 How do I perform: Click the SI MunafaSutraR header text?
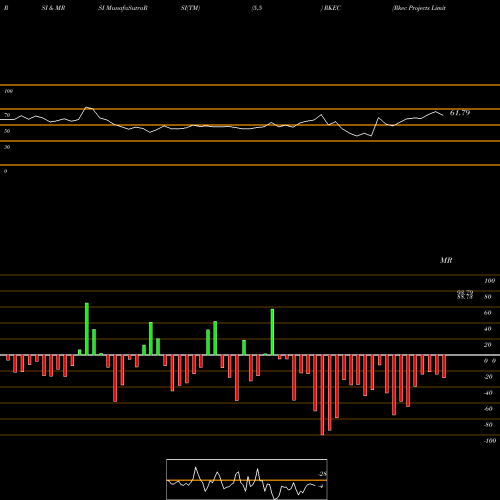(123, 8)
